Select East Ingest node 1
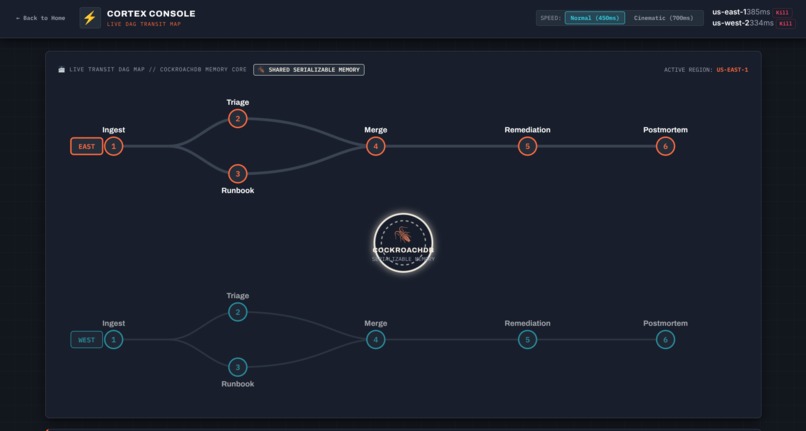 [x=114, y=147]
